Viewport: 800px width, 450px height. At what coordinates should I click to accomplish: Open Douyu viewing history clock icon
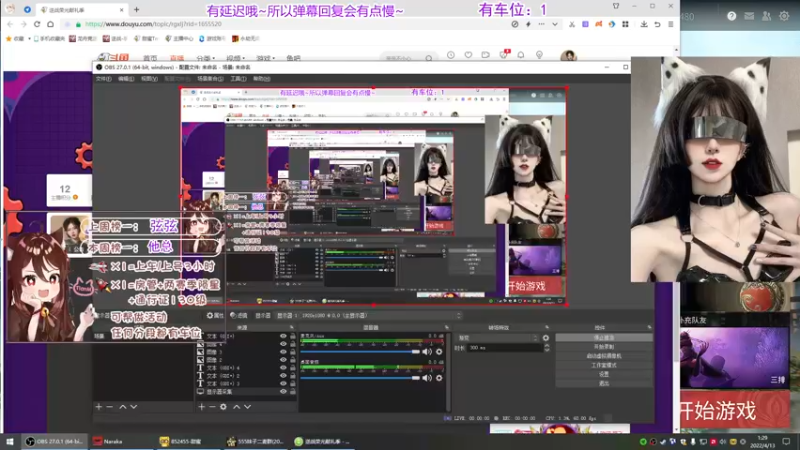[x=451, y=55]
